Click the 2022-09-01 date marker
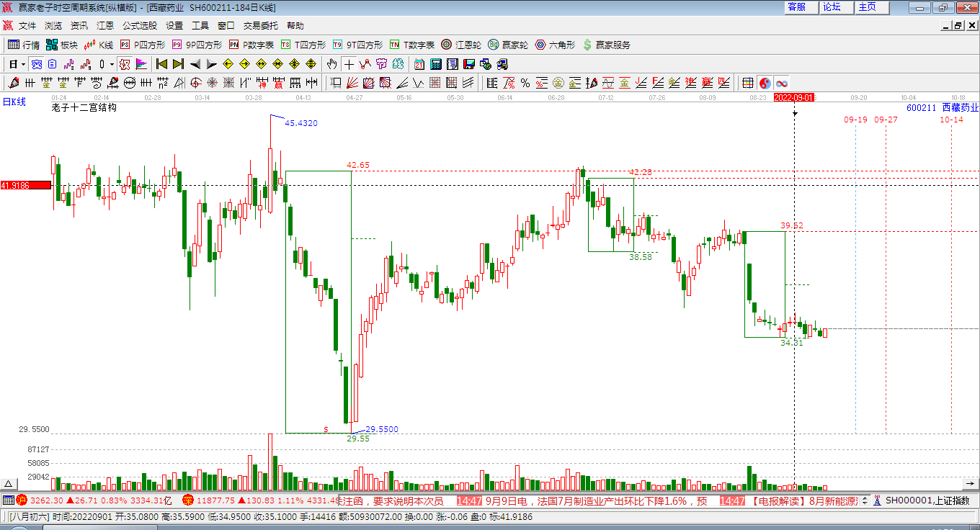The image size is (980, 530). coord(794,97)
